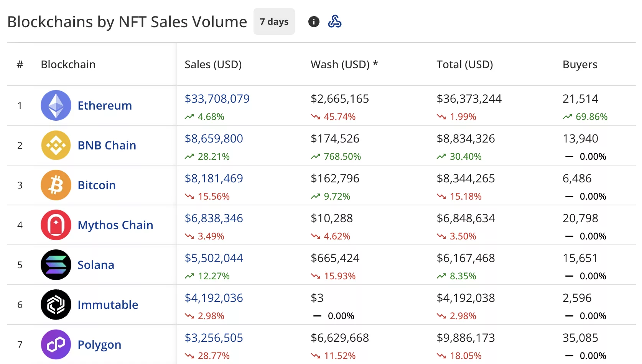This screenshot has width=642, height=364.
Task: Sort the Buyers column
Action: coord(579,64)
